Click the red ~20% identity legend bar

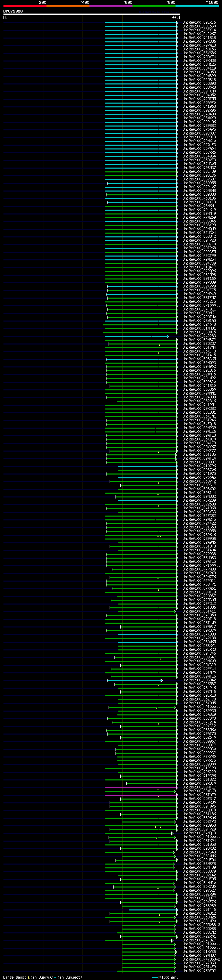pos(25,6)
